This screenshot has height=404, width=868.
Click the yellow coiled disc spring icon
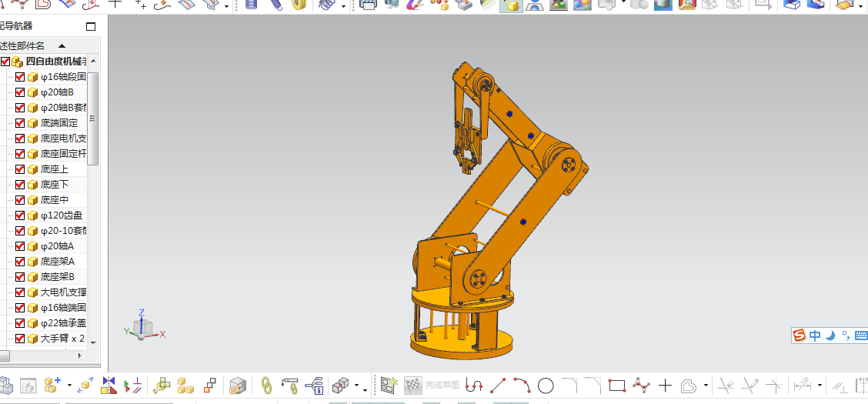tap(299, 5)
